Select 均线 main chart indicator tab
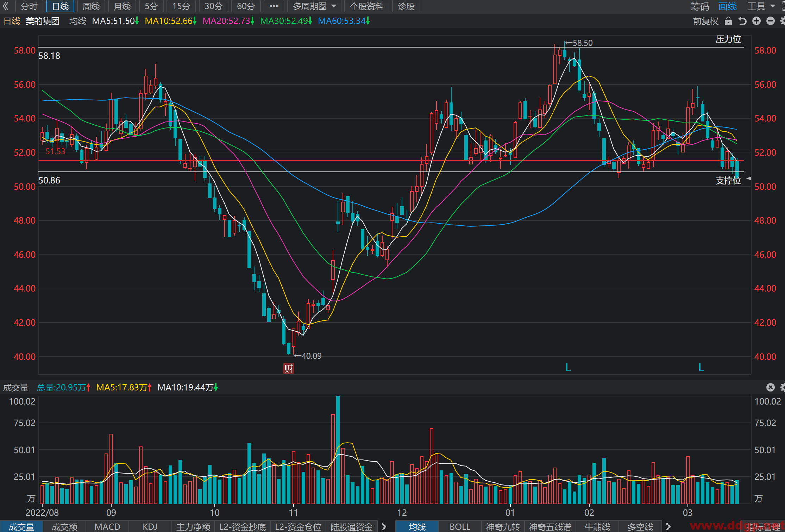This screenshot has width=785, height=532. [417, 527]
